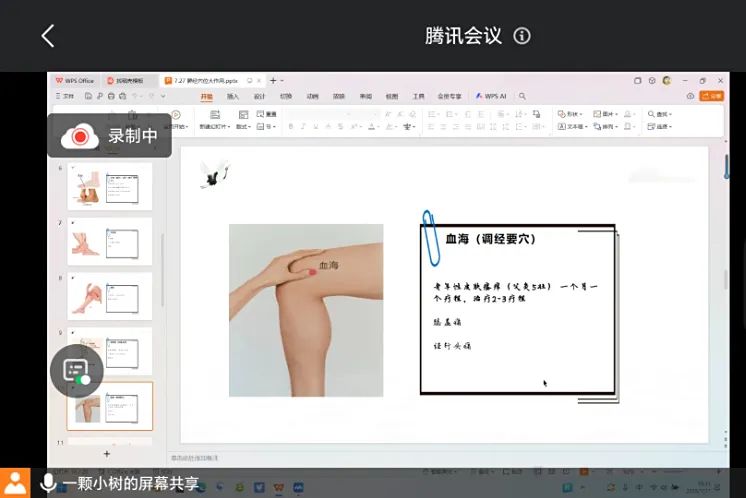746x498 pixels.
Task: Click the 录制中 recording indicator
Action: pyautogui.click(x=110, y=136)
